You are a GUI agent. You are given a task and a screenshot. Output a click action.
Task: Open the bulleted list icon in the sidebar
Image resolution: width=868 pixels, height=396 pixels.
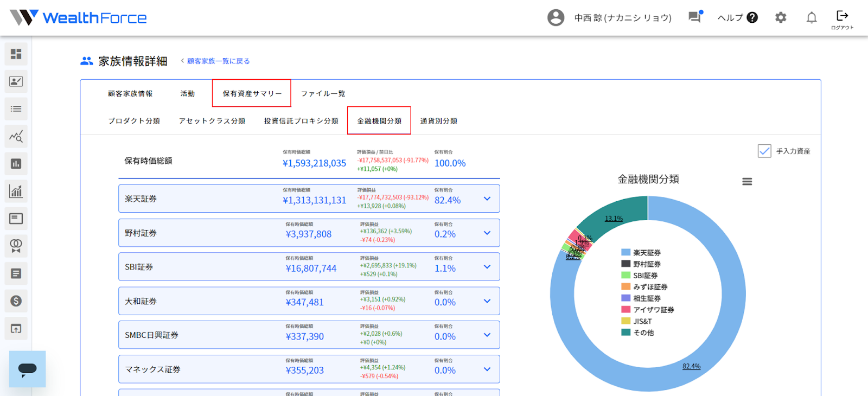point(16,109)
